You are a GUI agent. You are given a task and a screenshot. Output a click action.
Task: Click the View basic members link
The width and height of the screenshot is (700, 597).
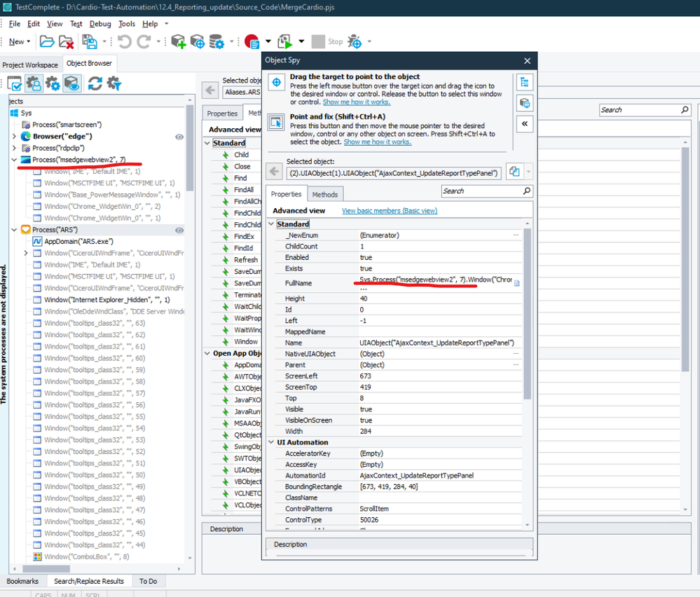pos(389,210)
